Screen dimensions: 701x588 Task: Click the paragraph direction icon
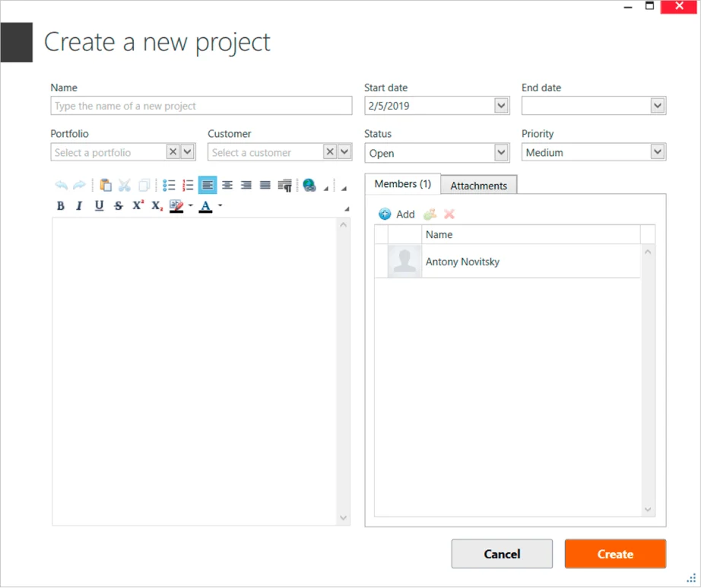pyautogui.click(x=285, y=185)
